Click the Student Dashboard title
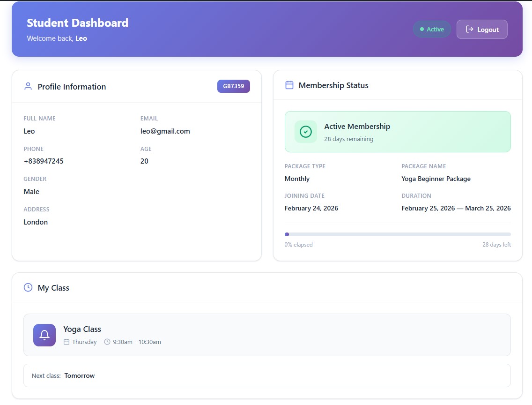The width and height of the screenshot is (532, 405). 77,23
